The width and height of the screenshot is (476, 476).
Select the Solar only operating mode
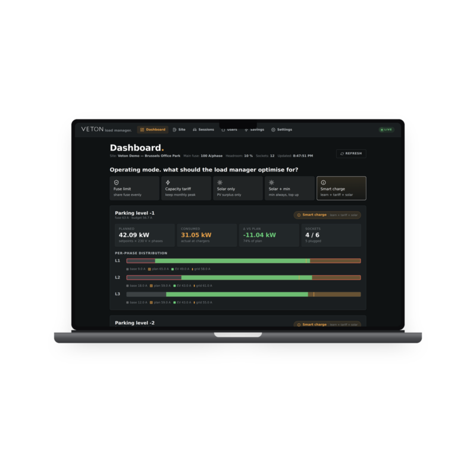coord(238,188)
